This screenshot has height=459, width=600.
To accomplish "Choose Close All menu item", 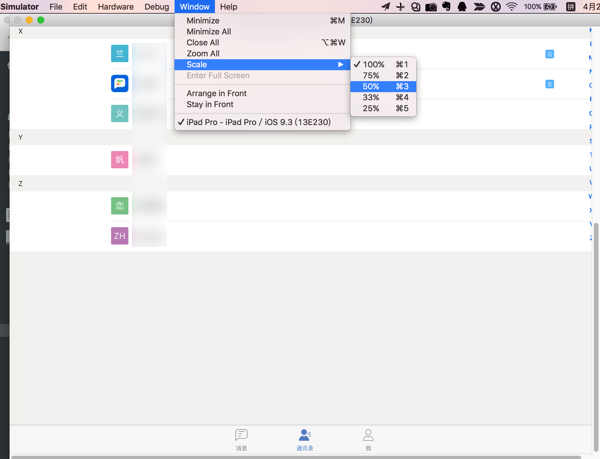I will [x=262, y=42].
